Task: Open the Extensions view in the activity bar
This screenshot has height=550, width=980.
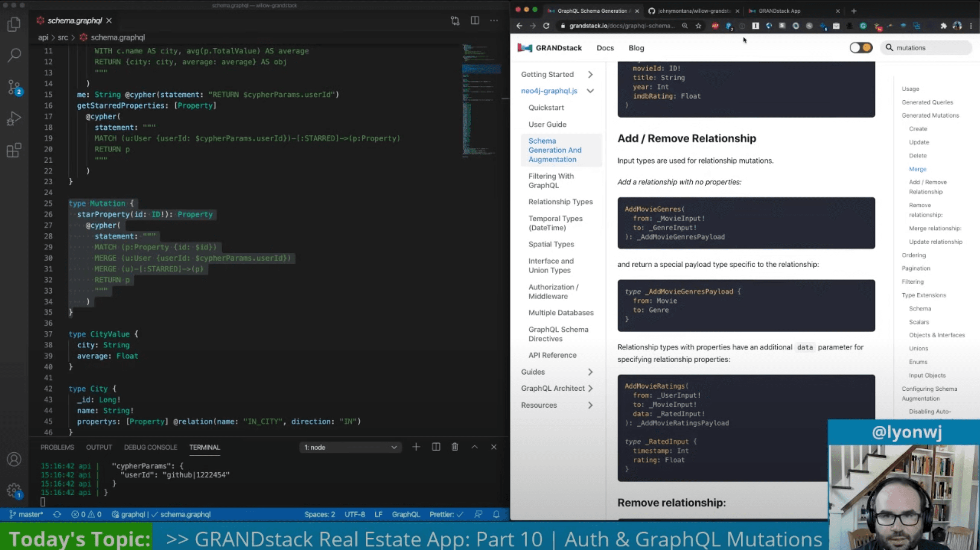Action: coord(14,150)
